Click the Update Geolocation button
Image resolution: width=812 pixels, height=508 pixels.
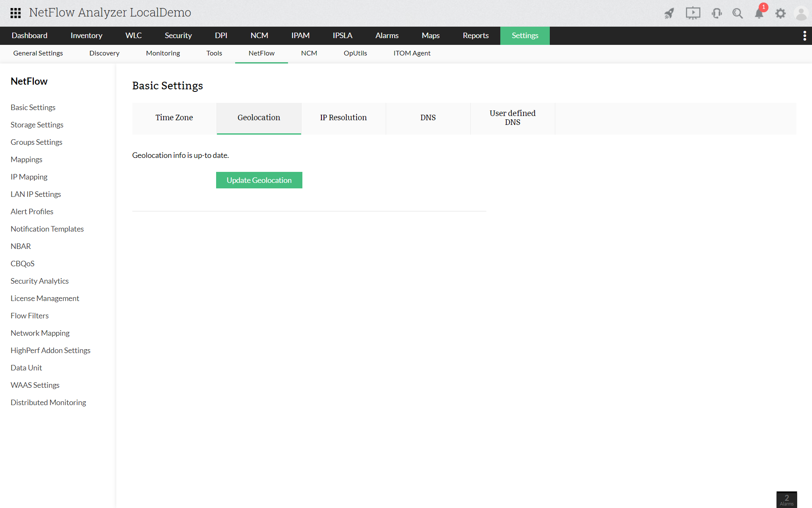click(259, 180)
